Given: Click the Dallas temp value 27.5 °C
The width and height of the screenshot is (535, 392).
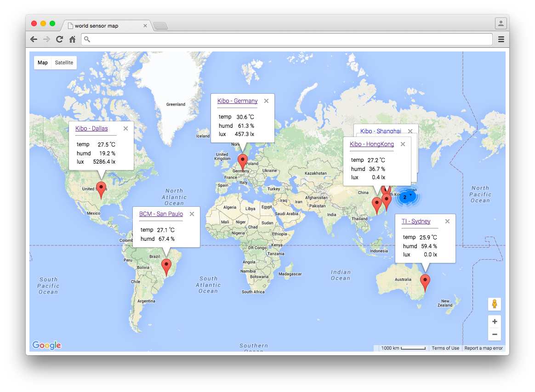Looking at the screenshot, I should coord(107,145).
